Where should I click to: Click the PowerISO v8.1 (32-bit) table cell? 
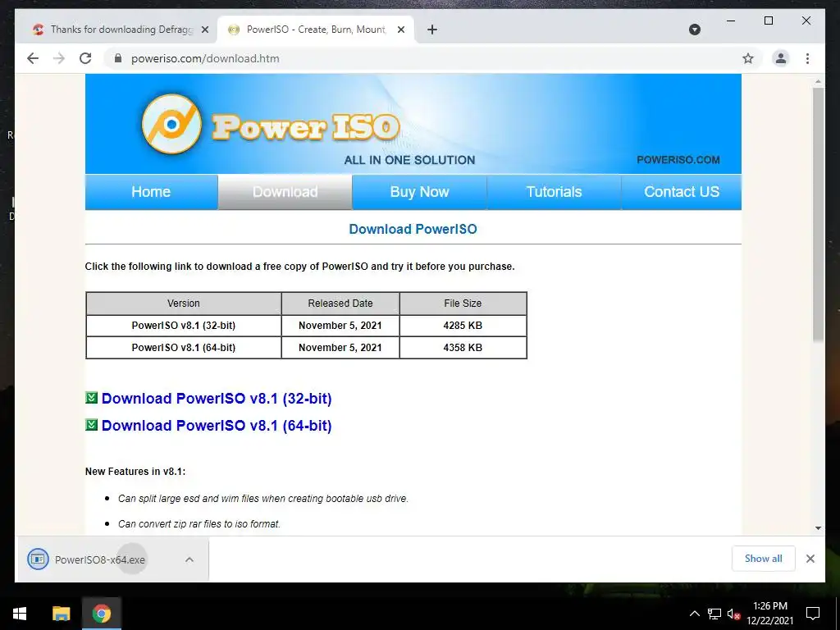click(x=184, y=325)
